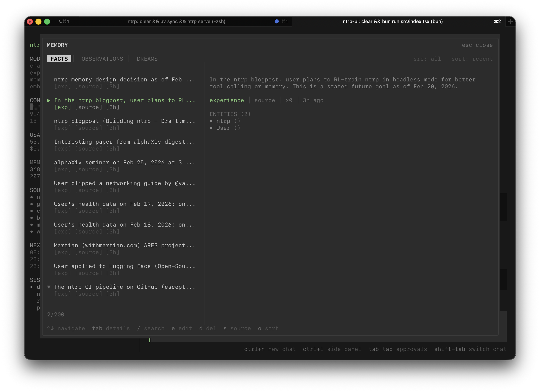Viewport: 540px width, 392px height.
Task: Click the down triangle beside CI pipeline fact
Action: point(49,287)
